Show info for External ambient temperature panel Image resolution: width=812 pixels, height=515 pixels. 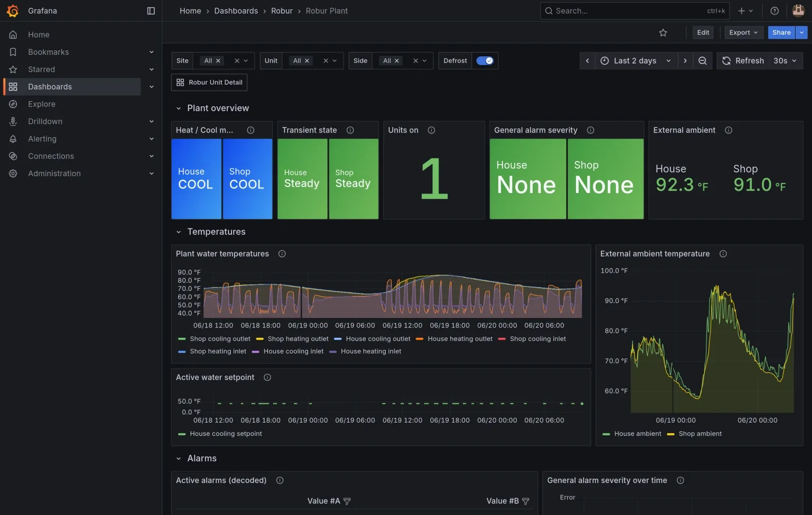[x=723, y=253]
